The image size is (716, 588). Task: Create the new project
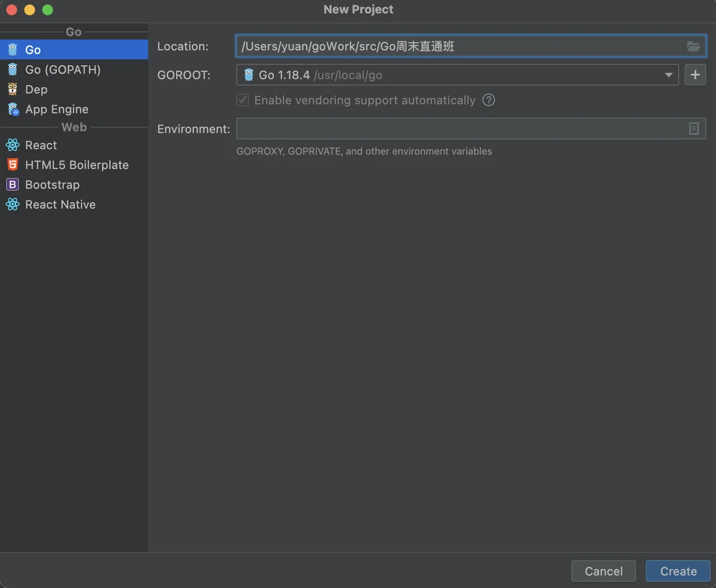(x=678, y=571)
